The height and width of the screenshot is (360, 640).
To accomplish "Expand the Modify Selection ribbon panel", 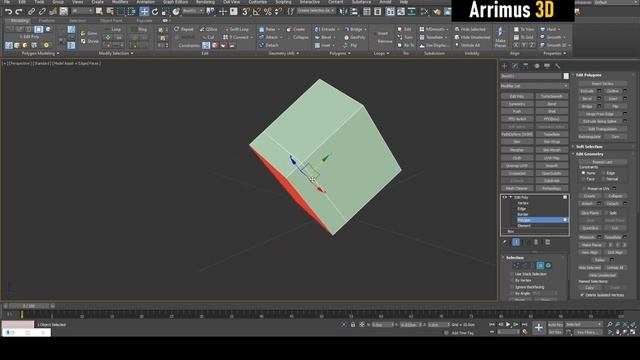I will click(x=116, y=53).
